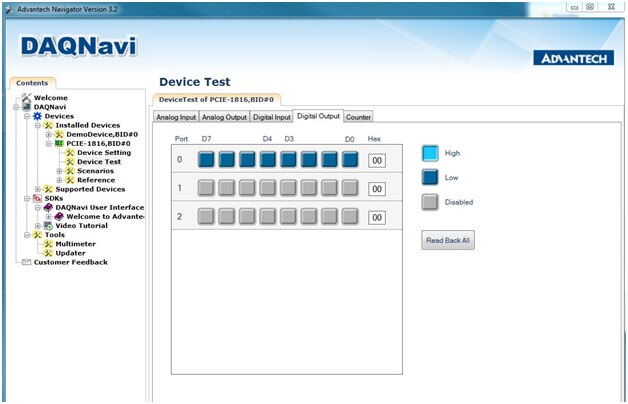Expand the DemoDevice,BID#0 node
This screenshot has width=628, height=404.
pyautogui.click(x=48, y=135)
